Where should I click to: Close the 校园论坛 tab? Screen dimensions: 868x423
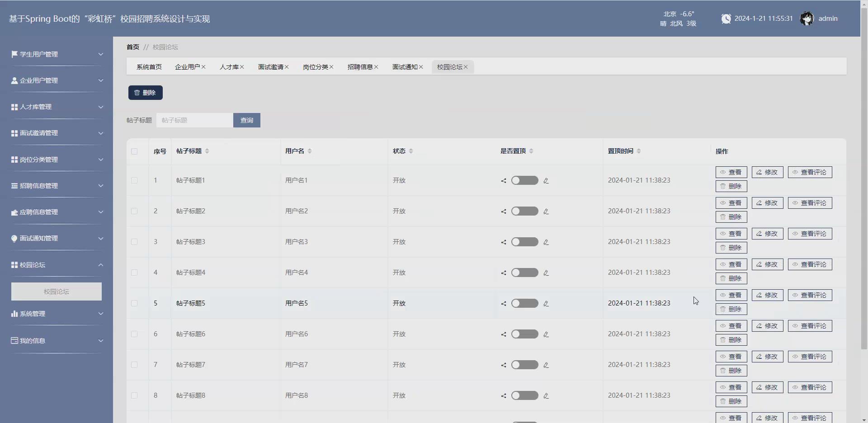[x=466, y=67]
